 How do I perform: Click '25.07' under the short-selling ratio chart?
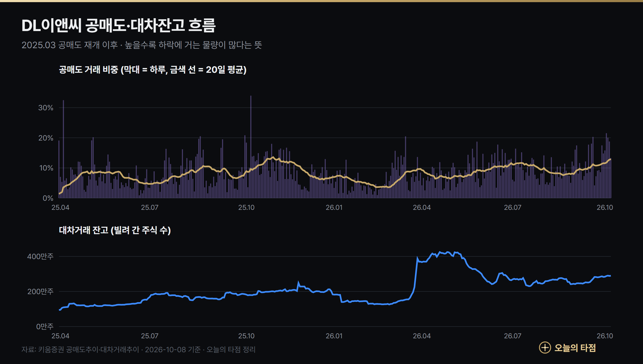tap(150, 207)
